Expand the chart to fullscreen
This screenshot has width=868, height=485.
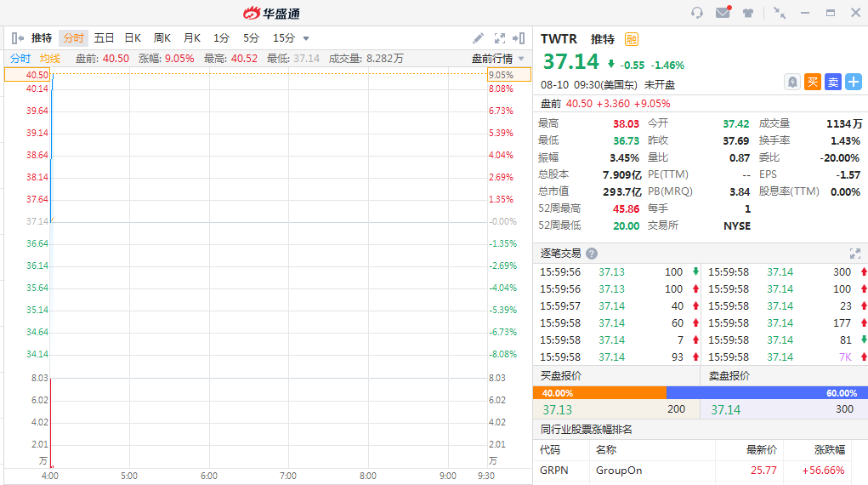tap(500, 38)
